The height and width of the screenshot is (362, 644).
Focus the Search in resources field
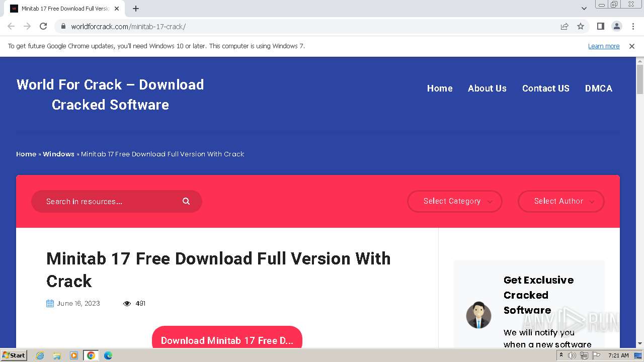[x=117, y=201]
